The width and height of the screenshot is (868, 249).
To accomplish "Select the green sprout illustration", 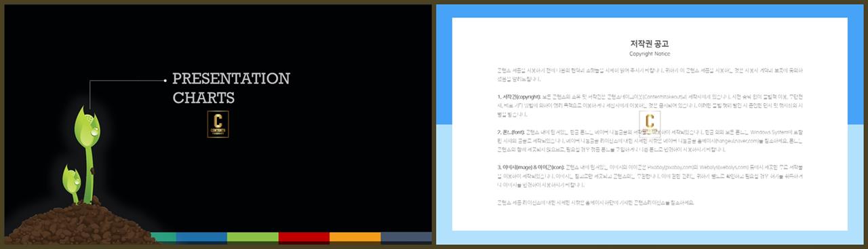I will tap(83, 155).
